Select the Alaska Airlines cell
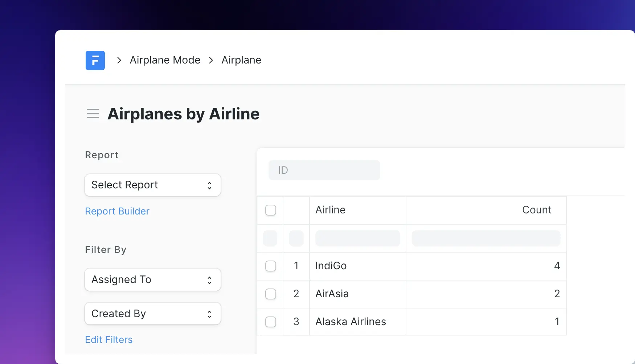635x364 pixels. click(358, 322)
